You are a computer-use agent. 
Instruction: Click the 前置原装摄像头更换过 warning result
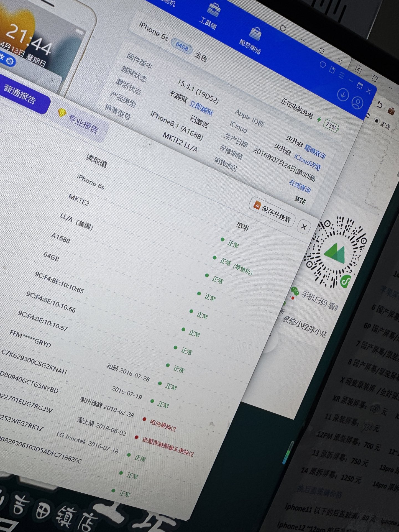point(168,447)
